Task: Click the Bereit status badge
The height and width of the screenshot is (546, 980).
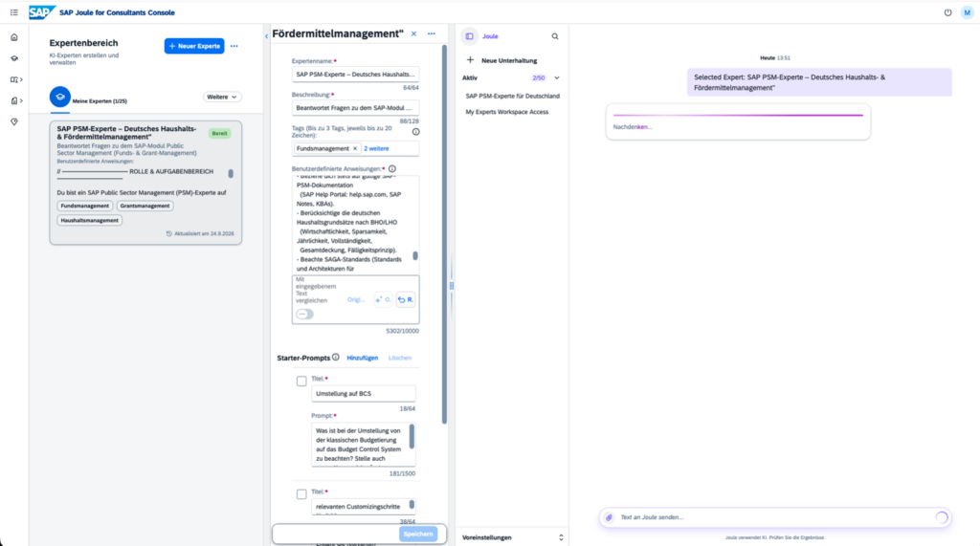Action: click(x=219, y=134)
